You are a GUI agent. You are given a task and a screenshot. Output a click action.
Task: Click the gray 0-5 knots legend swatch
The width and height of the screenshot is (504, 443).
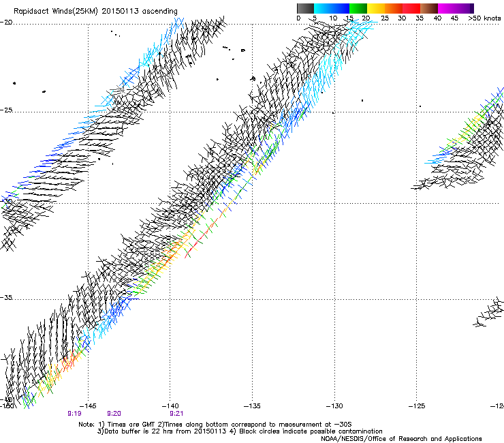tap(305, 8)
